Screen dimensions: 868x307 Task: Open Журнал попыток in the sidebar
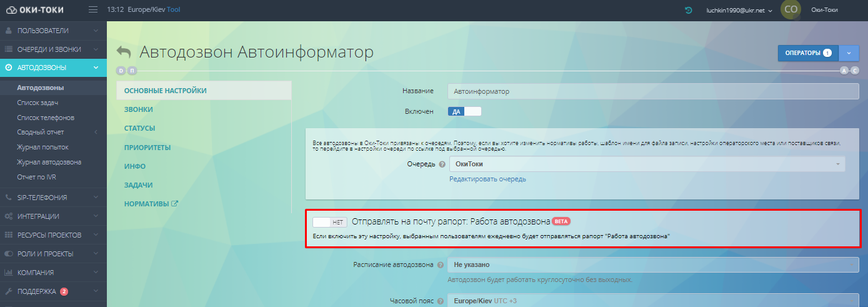click(42, 147)
